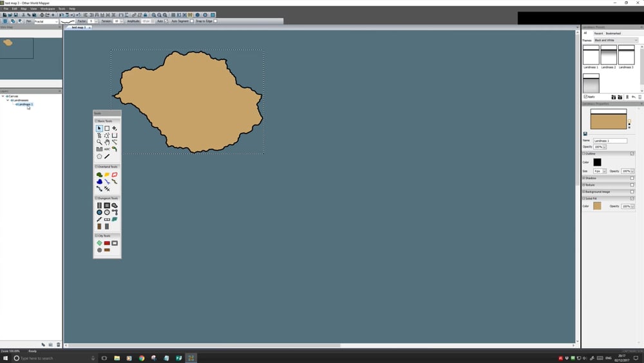Select the gray circle tool in City Tools

tap(99, 250)
